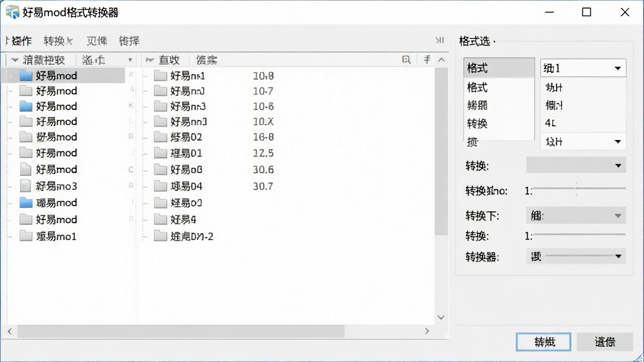Click the 30.7 value in the file list

pyautogui.click(x=263, y=186)
